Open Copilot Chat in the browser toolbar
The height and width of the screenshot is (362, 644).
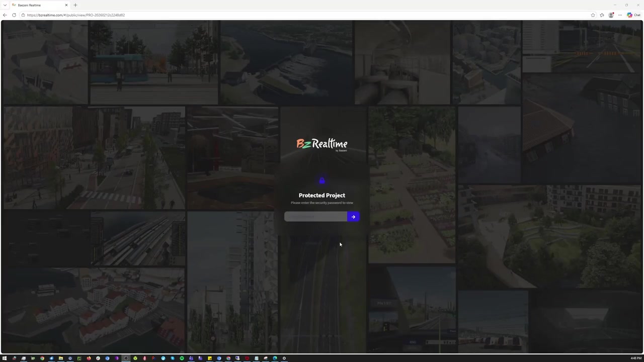(633, 15)
